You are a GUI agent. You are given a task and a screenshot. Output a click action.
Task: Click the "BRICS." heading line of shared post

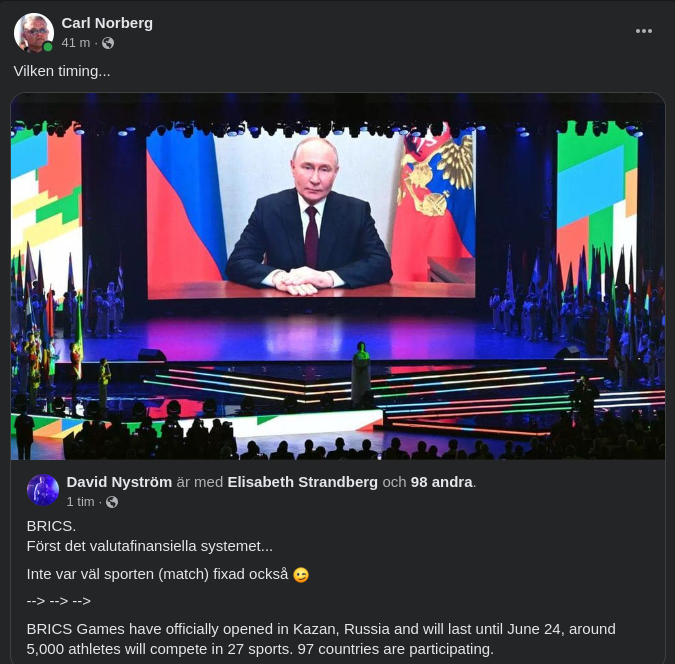(51, 525)
